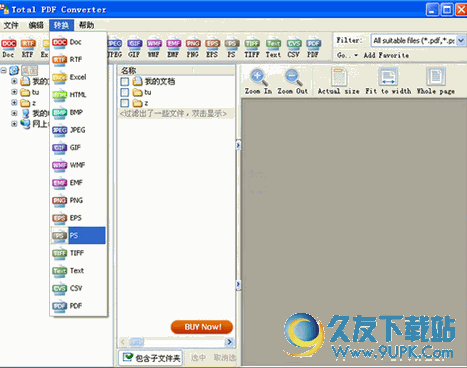Collapse the desktop root tree node
The image size is (467, 368).
[x=4, y=71]
